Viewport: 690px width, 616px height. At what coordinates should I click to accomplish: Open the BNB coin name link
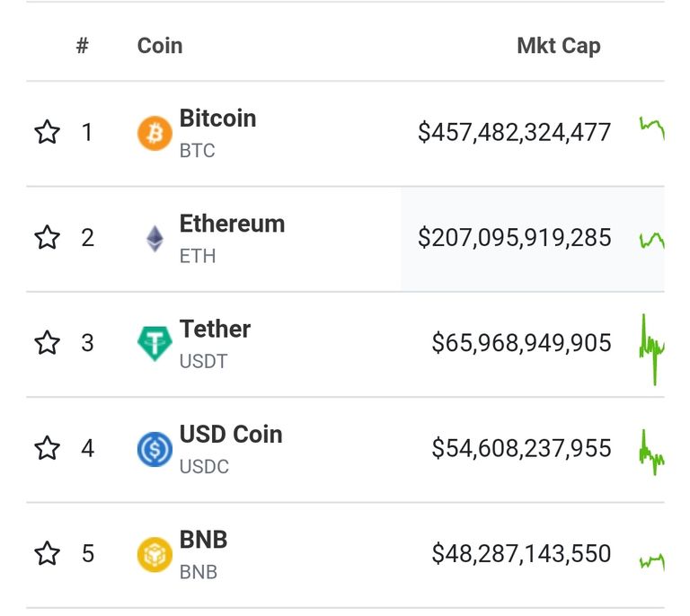click(203, 540)
